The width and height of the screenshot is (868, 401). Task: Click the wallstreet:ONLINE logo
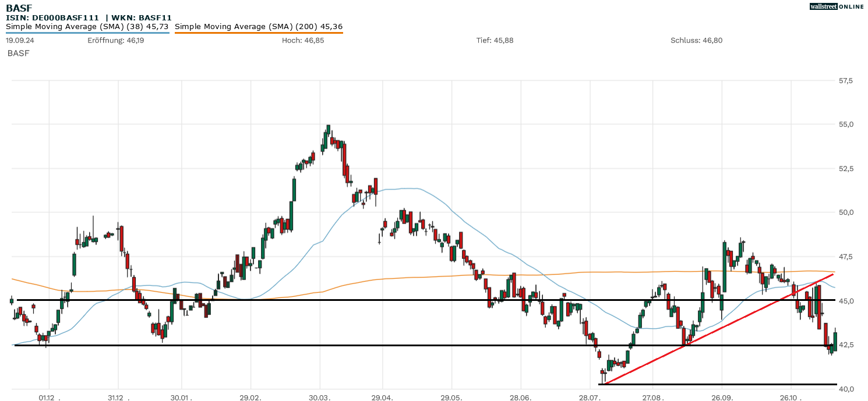tap(838, 6)
